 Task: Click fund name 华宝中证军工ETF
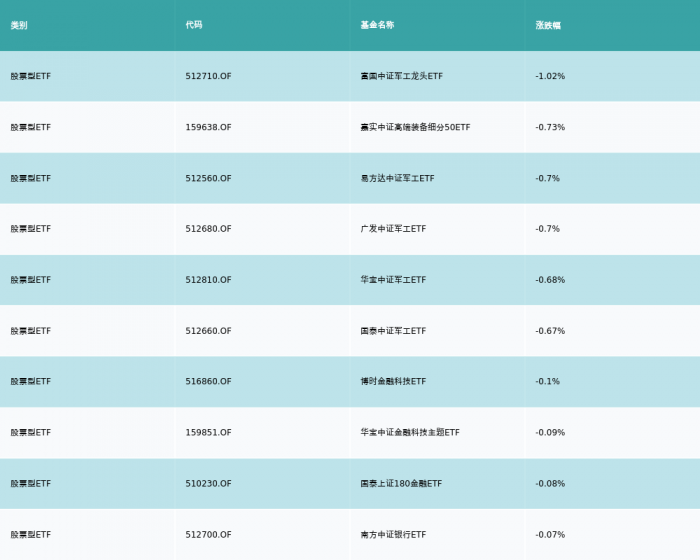[393, 280]
